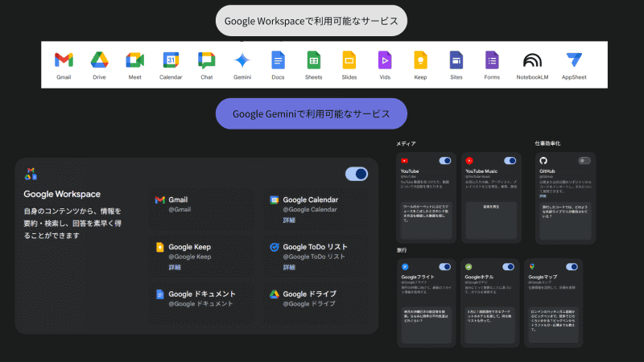Click the 仕事効率化 category heading

tap(547, 143)
